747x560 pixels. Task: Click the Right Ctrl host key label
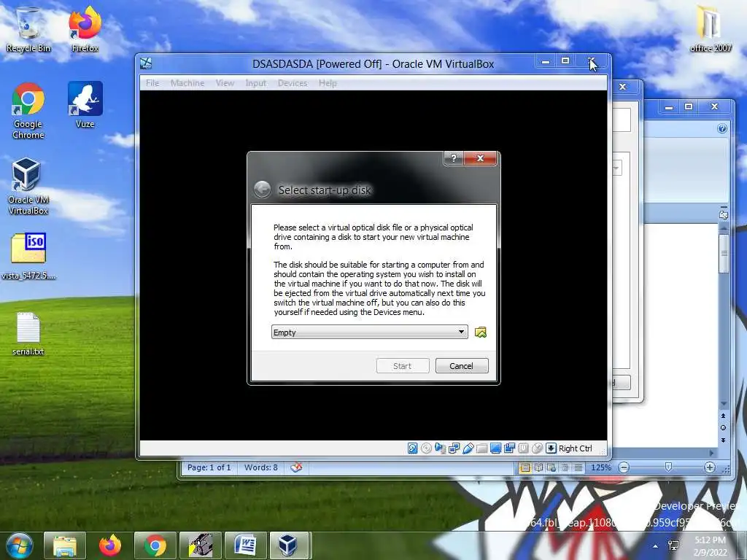(x=575, y=448)
